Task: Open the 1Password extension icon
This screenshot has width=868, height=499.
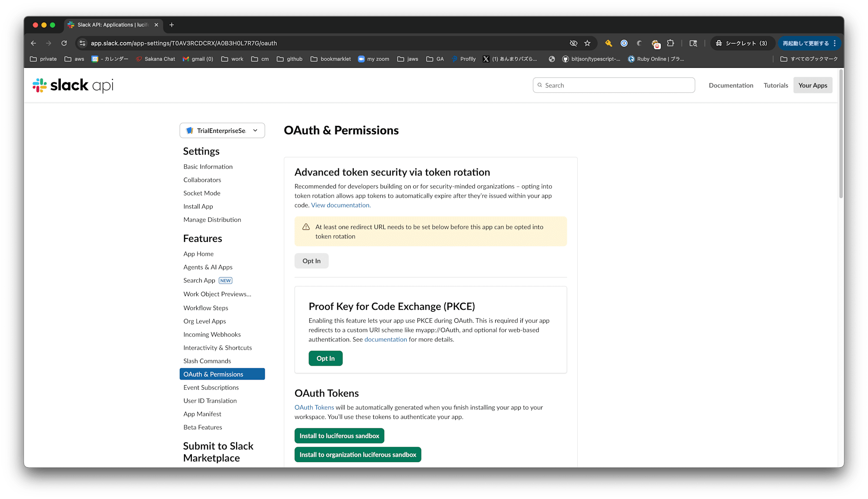Action: [624, 43]
